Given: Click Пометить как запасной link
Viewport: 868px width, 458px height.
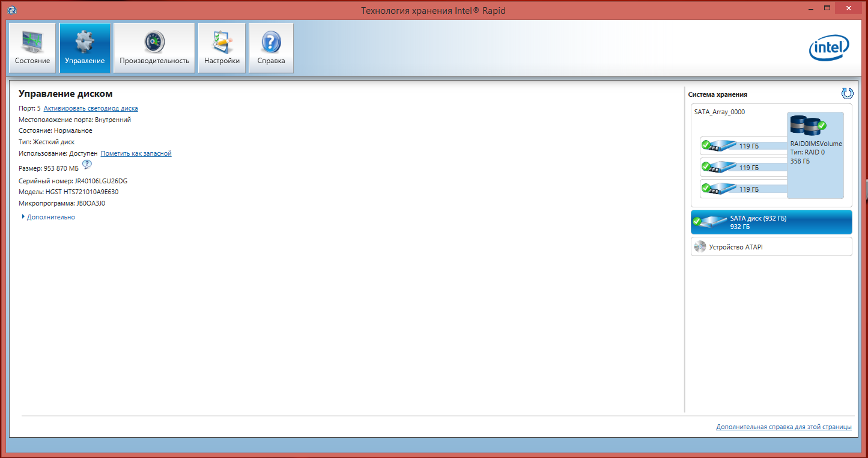Looking at the screenshot, I should 136,154.
